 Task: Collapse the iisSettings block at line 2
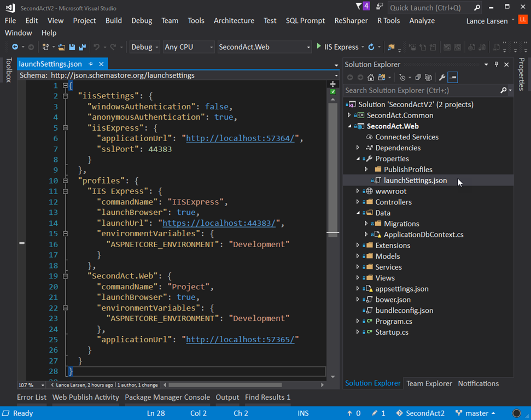tap(66, 96)
